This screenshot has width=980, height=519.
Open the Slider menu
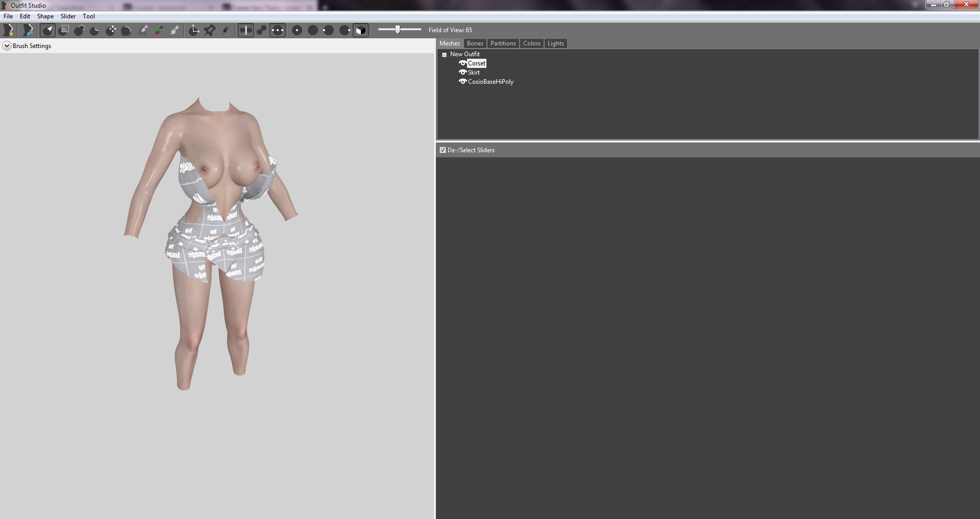click(68, 16)
